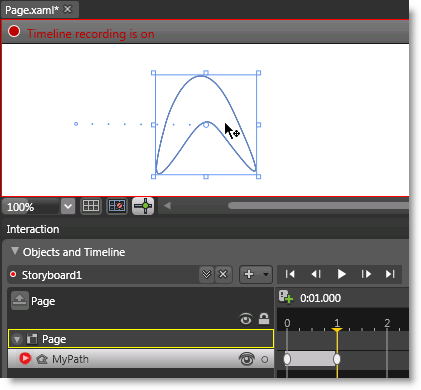Collapse the Page tree node
Viewport: 421px width, 390px height.
click(17, 339)
